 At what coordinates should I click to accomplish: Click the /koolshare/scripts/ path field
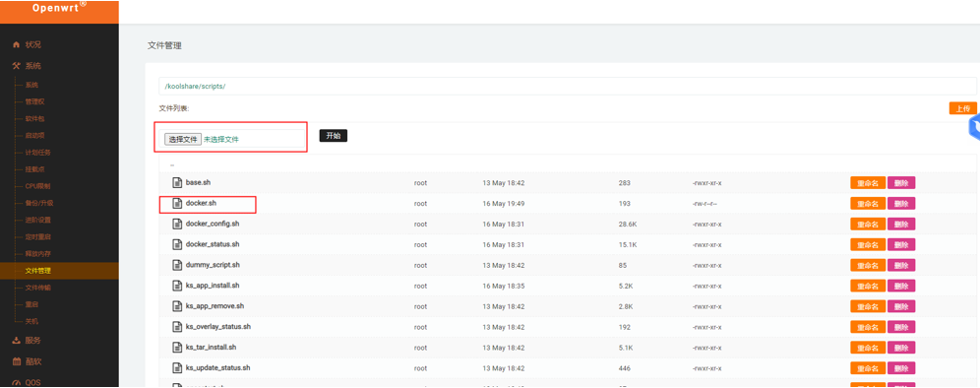tap(568, 87)
